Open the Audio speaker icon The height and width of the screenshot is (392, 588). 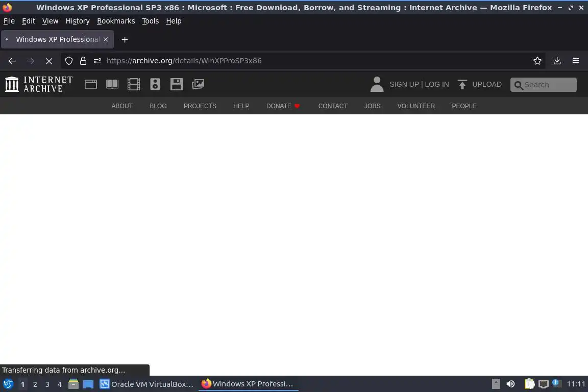155,84
